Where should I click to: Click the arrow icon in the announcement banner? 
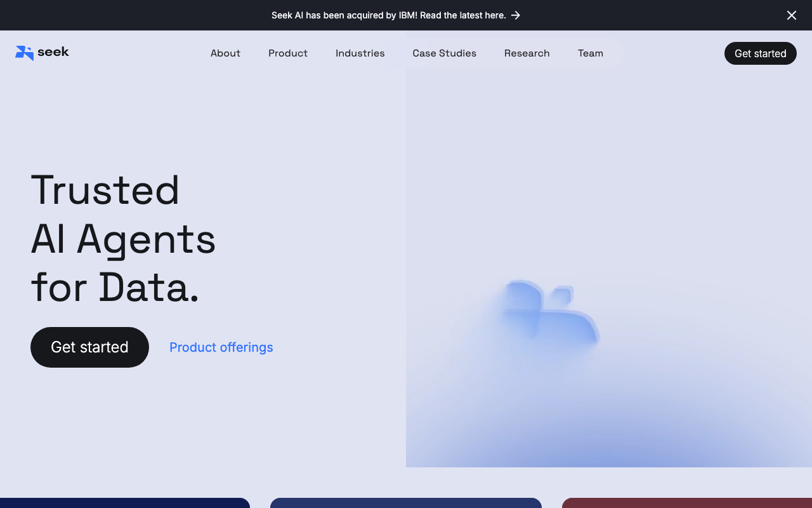(516, 15)
